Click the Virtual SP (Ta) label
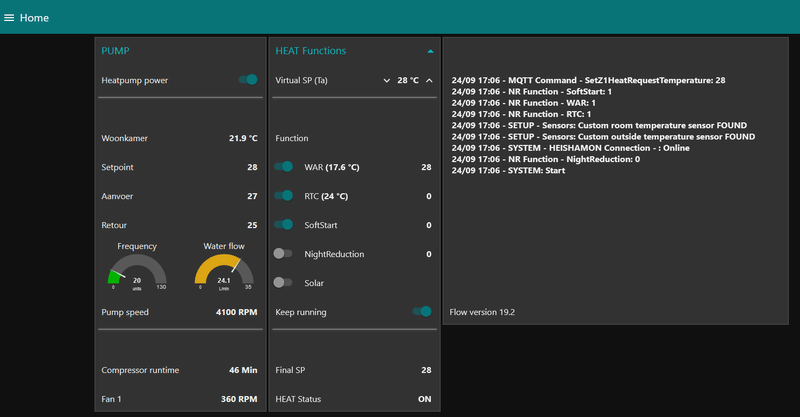This screenshot has height=417, width=800. click(302, 81)
